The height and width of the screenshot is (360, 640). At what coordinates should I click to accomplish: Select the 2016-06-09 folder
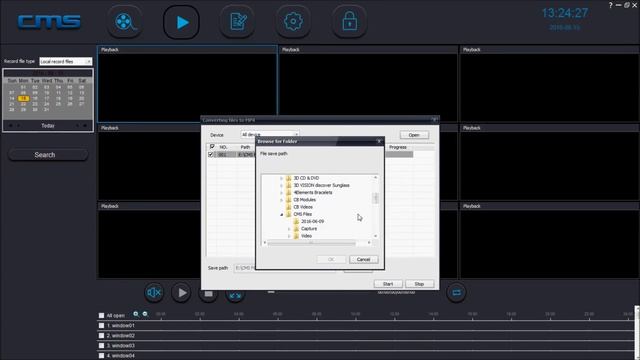pyautogui.click(x=312, y=222)
